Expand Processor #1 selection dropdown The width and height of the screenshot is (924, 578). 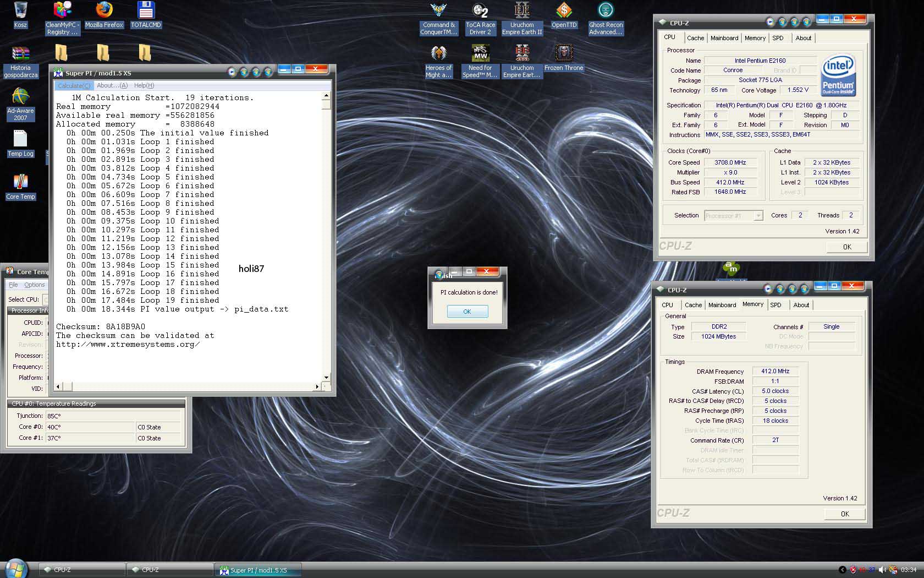[x=758, y=216]
